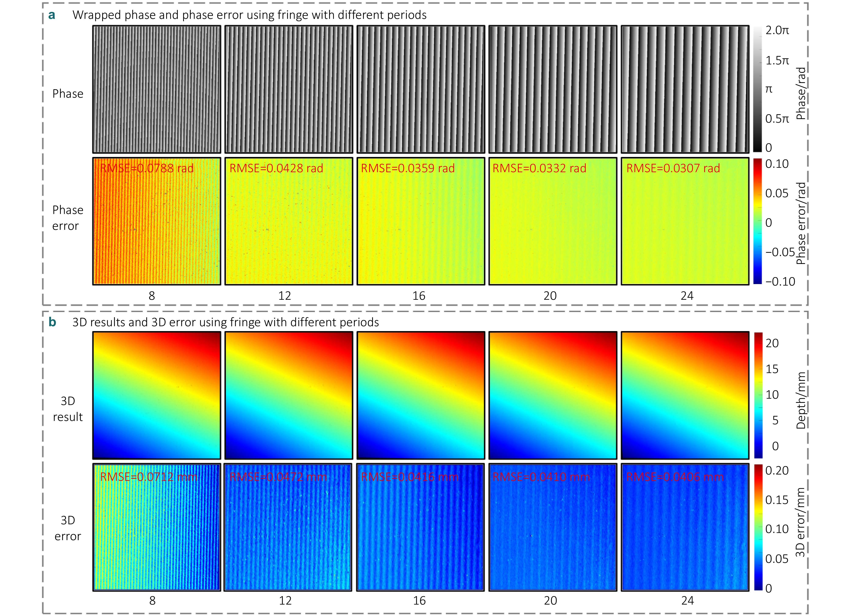851x616 pixels.
Task: Click the wrapped phase image for period 24
Action: tap(685, 89)
